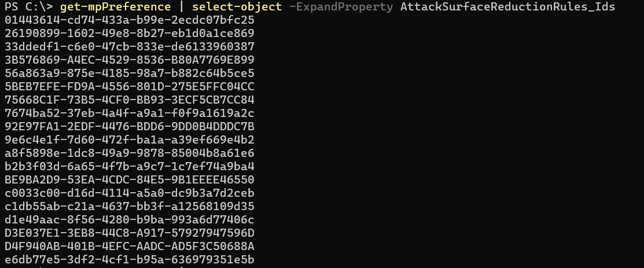This screenshot has height=268, width=644.
Task: Click GUID starting with 9e6c4e1f-7d60
Action: point(130,139)
